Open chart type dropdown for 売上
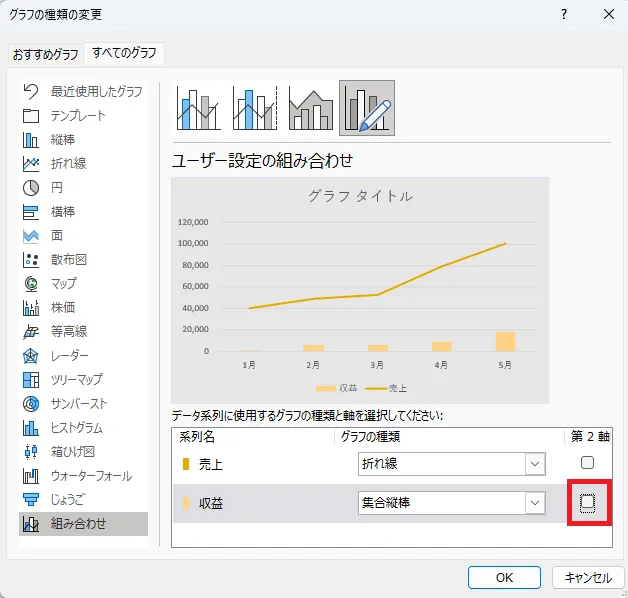 [x=535, y=464]
